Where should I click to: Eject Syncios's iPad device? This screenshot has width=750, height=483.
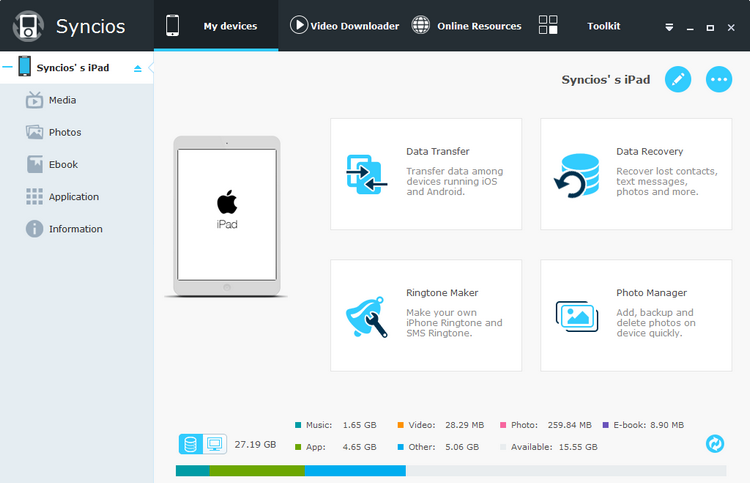click(138, 68)
